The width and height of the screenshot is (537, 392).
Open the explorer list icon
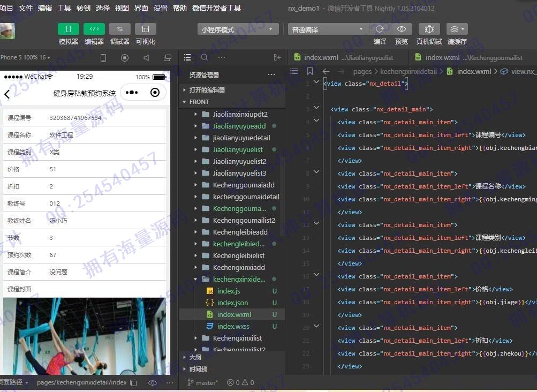coord(187,57)
